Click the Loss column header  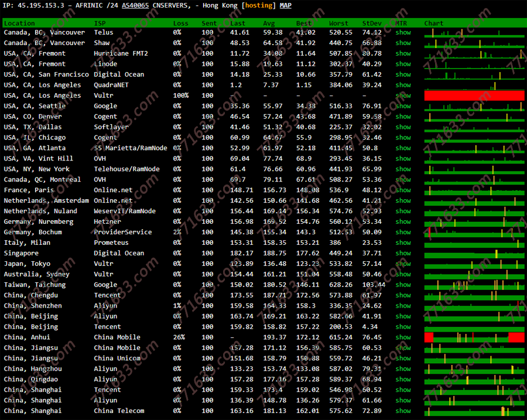click(180, 23)
